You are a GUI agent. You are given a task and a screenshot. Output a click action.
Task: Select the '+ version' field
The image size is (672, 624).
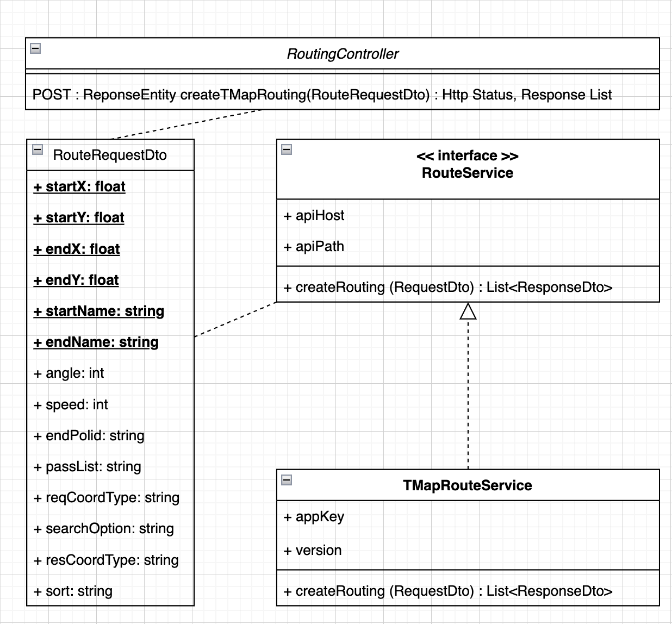[x=313, y=550]
